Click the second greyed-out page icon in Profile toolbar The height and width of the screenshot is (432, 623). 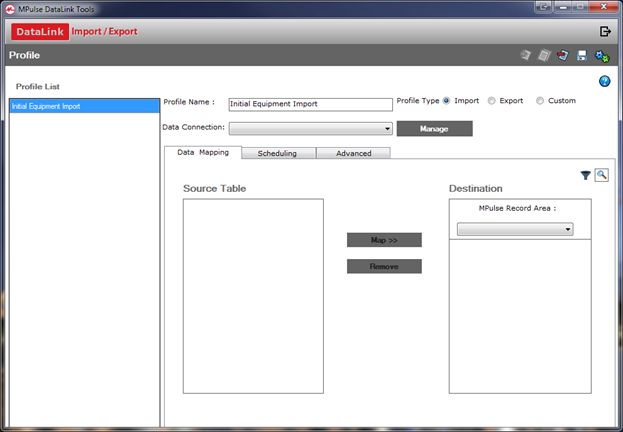click(x=544, y=56)
